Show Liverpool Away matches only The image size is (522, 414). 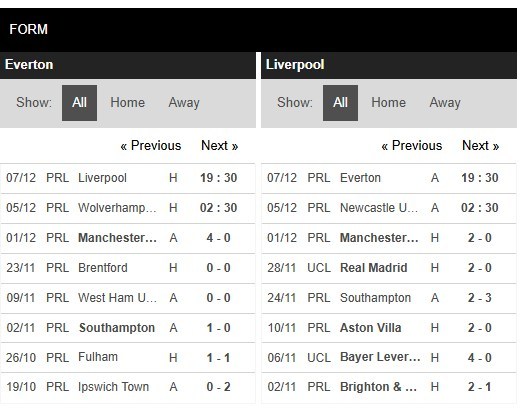(x=445, y=103)
